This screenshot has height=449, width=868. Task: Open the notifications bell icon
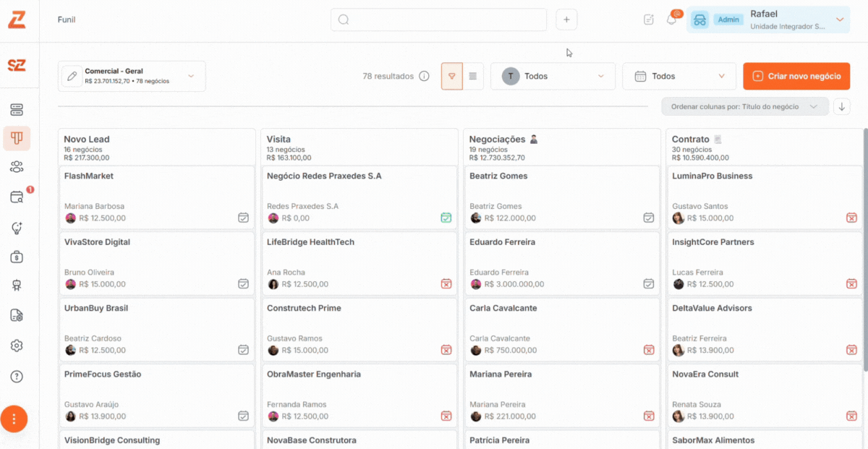coord(671,20)
